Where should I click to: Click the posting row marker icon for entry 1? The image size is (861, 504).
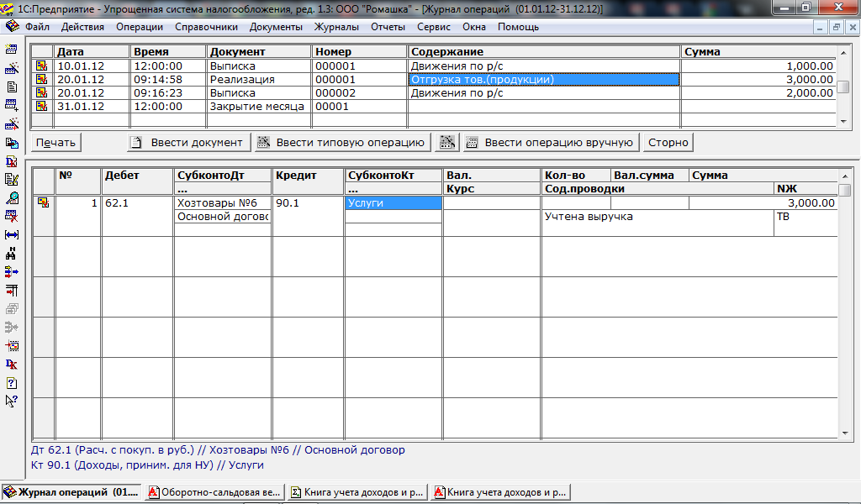coord(43,202)
